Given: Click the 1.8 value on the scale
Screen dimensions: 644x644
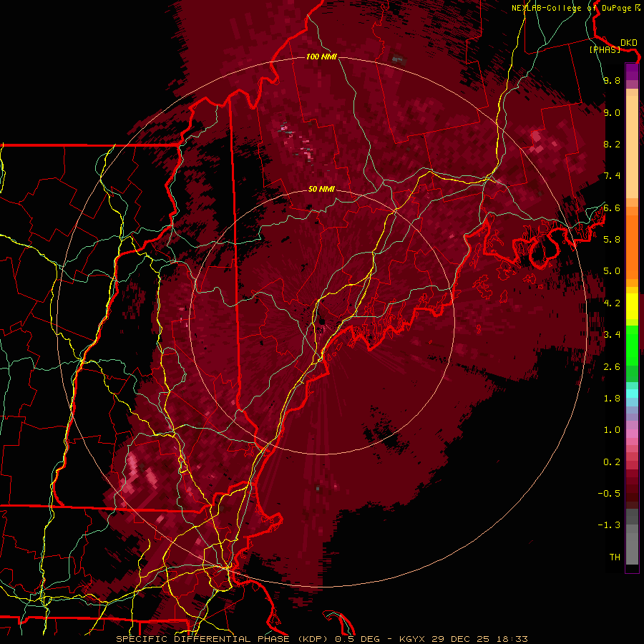Looking at the screenshot, I should 612,399.
